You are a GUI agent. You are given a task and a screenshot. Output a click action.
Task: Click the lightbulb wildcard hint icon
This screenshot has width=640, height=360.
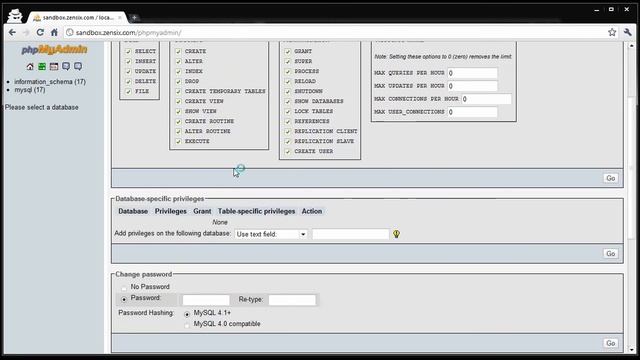[x=396, y=234]
